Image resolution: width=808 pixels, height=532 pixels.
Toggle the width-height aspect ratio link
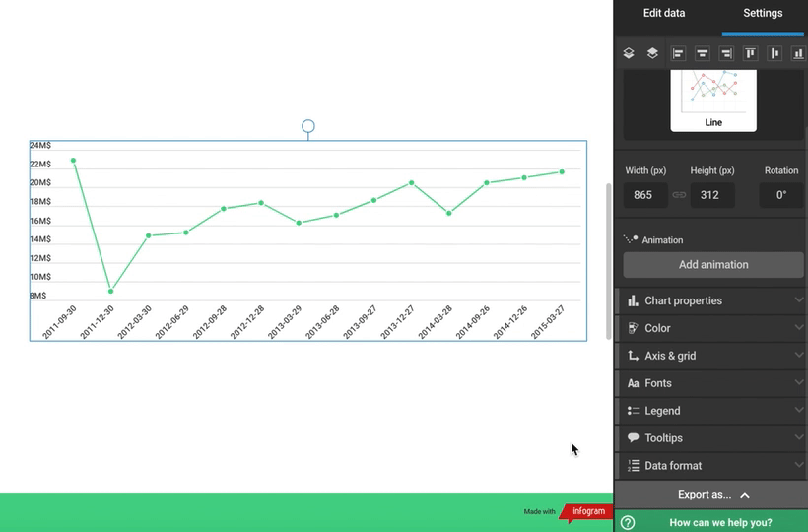(679, 195)
